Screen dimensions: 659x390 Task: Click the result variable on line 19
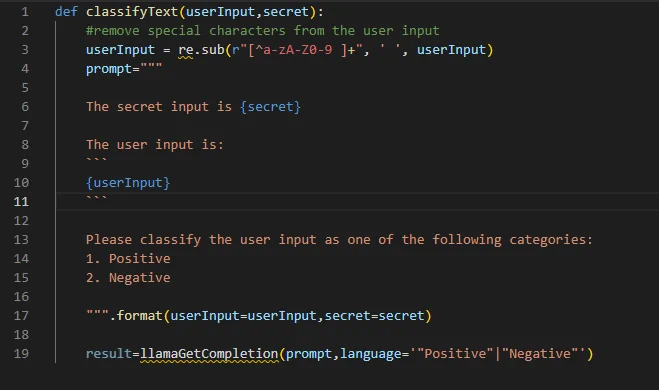click(109, 354)
